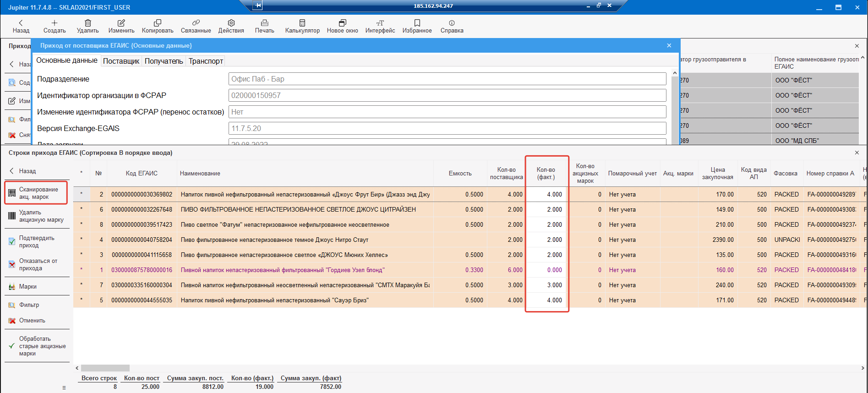Switch to the Основные данные tab
The width and height of the screenshot is (868, 393).
click(67, 60)
